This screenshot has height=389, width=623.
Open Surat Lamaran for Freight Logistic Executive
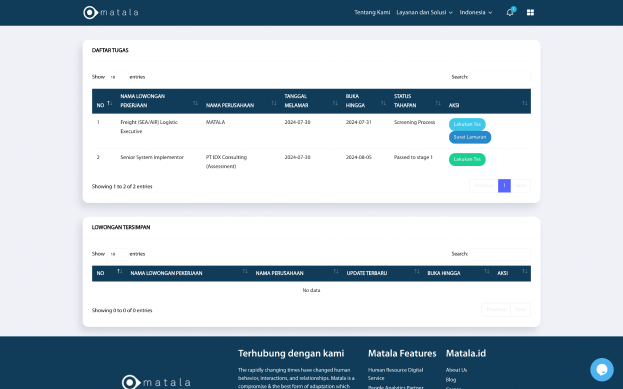470,137
